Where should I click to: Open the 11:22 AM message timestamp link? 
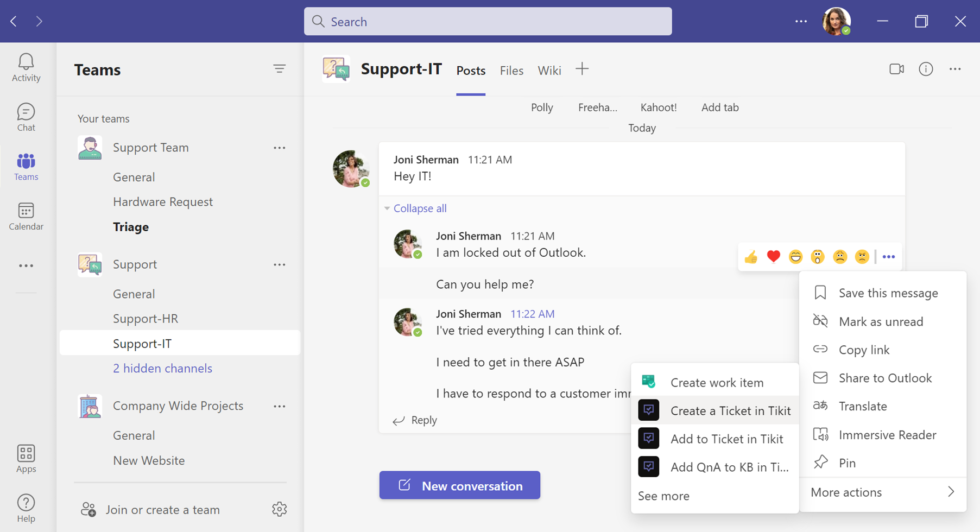click(x=533, y=314)
